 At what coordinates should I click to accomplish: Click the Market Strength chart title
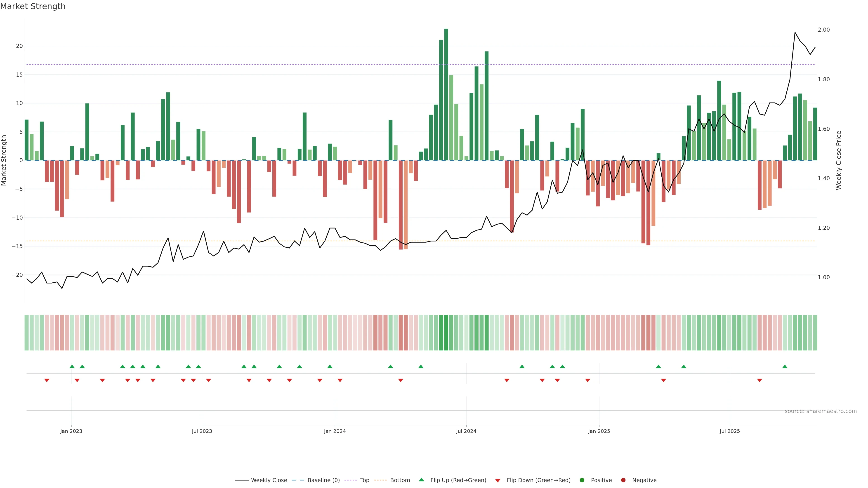click(x=33, y=6)
